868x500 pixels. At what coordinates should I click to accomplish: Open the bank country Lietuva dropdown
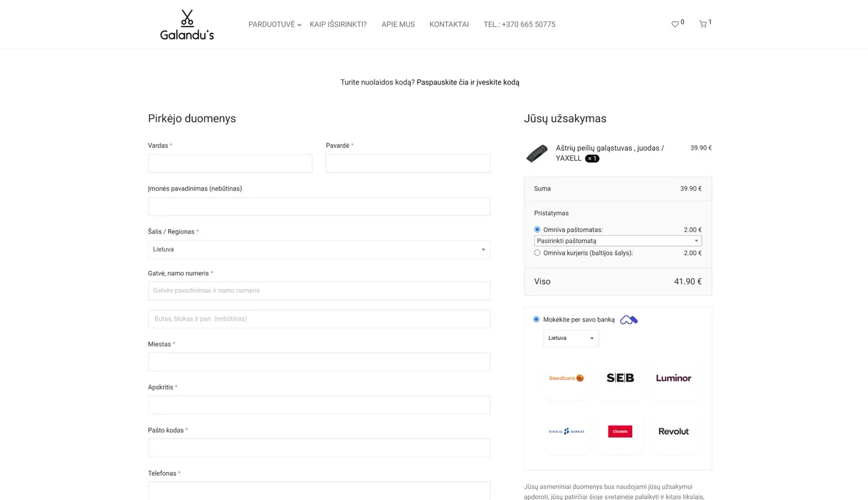tap(571, 338)
